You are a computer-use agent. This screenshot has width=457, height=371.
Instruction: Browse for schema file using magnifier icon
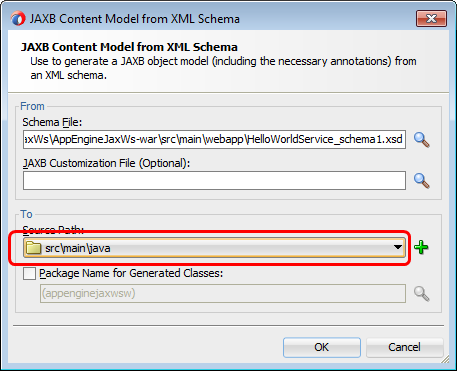point(421,140)
